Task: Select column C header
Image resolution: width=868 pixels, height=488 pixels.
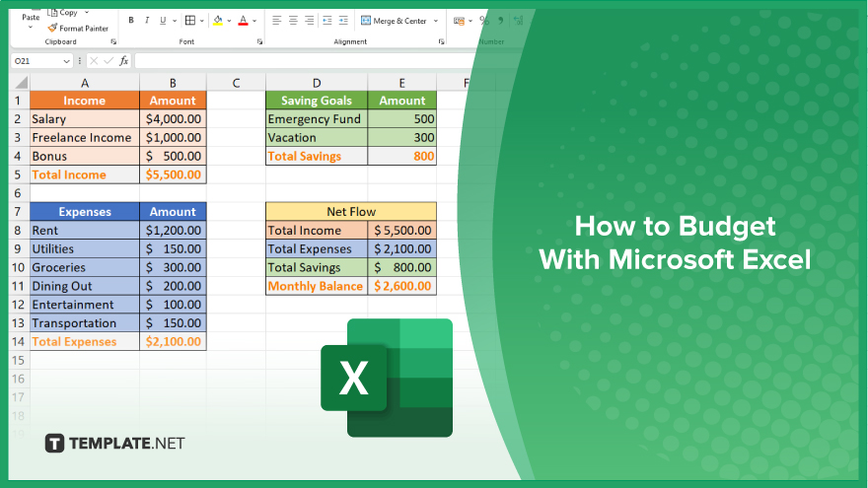Action: pyautogui.click(x=237, y=83)
